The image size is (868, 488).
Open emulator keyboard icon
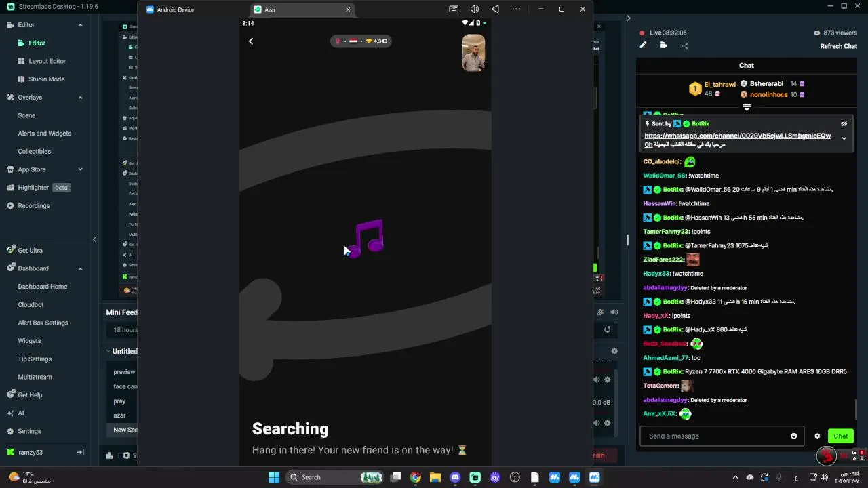point(454,9)
